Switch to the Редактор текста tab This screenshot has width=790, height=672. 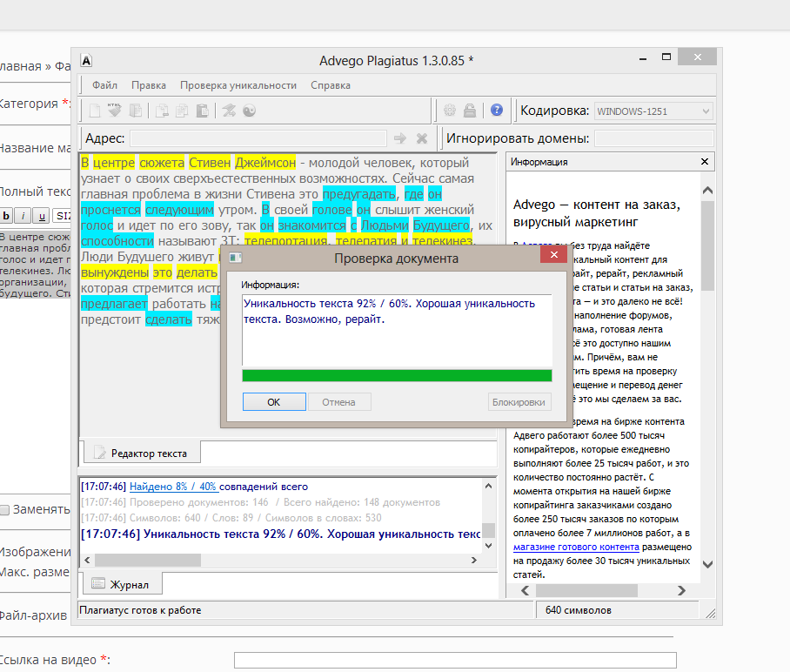(x=142, y=453)
